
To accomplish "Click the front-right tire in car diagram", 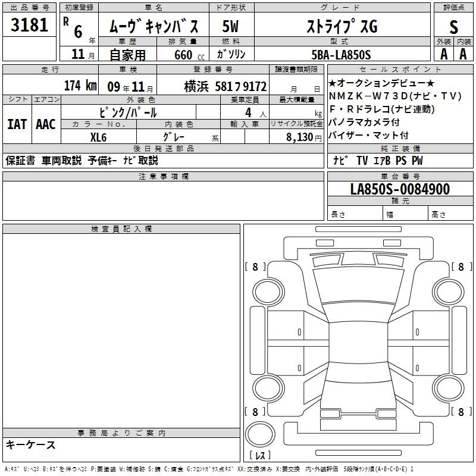I will (449, 292).
